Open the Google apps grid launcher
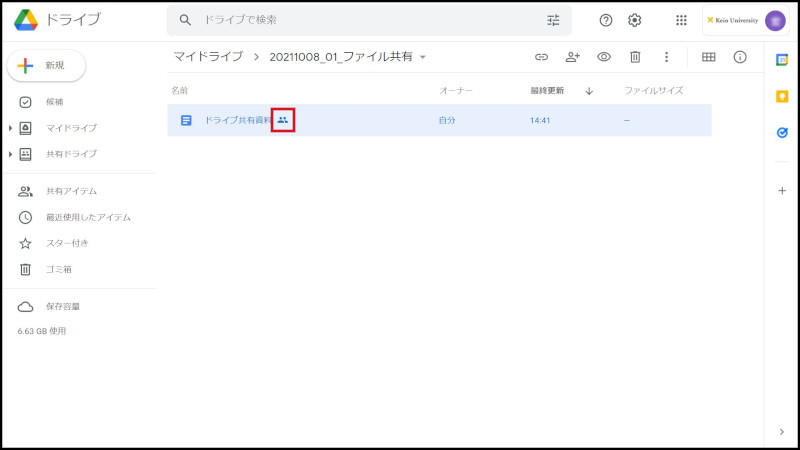This screenshot has height=450, width=800. (x=681, y=20)
